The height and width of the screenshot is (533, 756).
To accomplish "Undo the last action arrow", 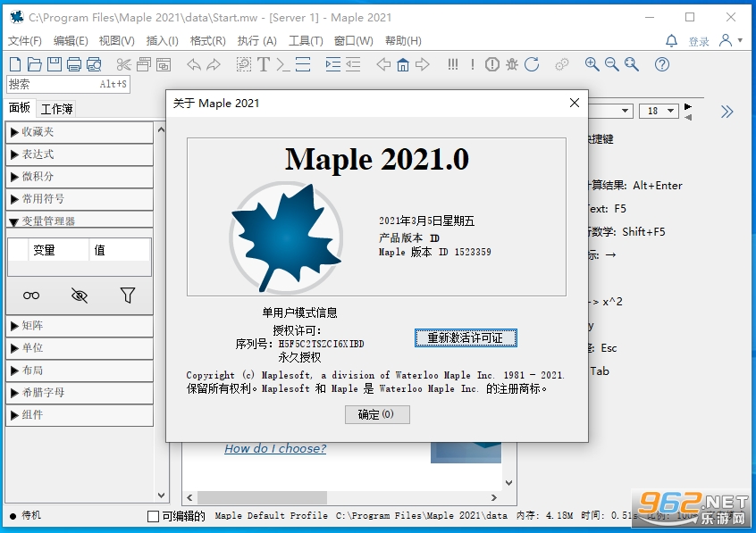I will [x=194, y=64].
